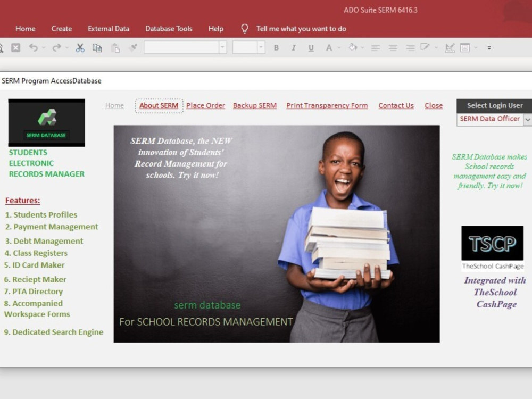This screenshot has width=532, height=399.
Task: Click the lightbulb Tell me icon
Action: pyautogui.click(x=244, y=29)
